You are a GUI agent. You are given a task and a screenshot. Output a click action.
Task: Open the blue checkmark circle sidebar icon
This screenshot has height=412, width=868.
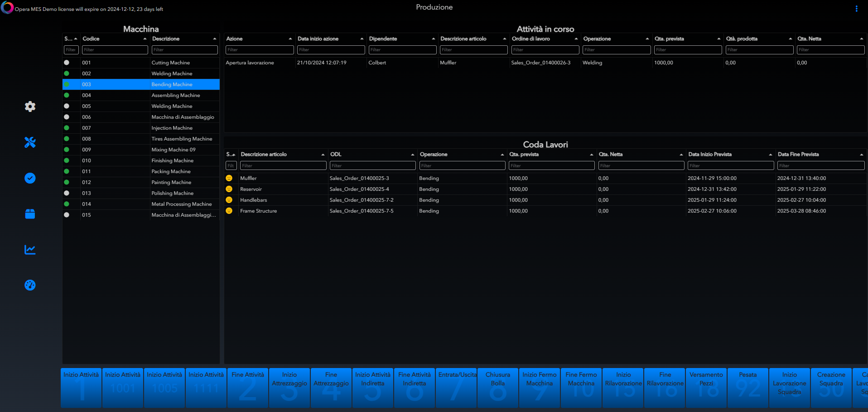pyautogui.click(x=30, y=178)
